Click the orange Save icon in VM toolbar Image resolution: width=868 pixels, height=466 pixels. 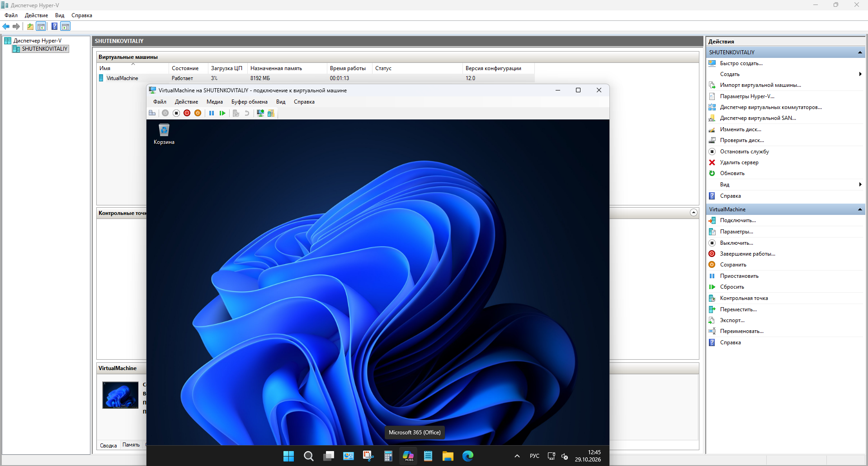(198, 113)
